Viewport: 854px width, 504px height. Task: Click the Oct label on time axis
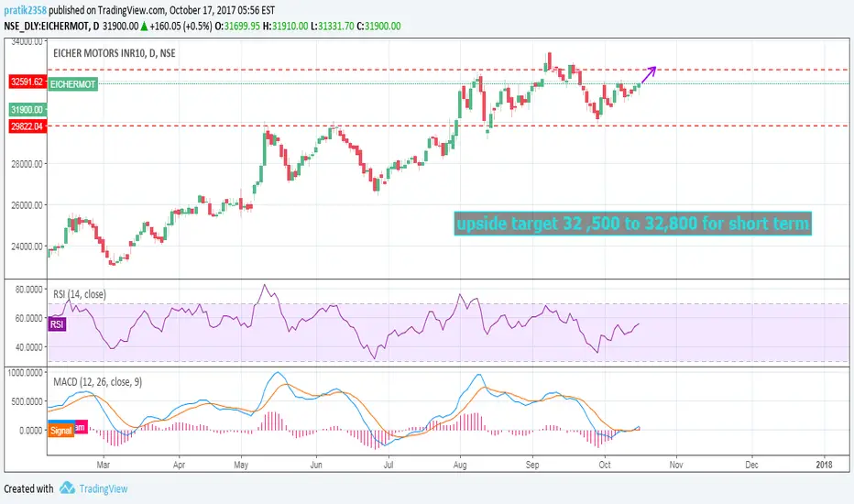click(x=605, y=465)
